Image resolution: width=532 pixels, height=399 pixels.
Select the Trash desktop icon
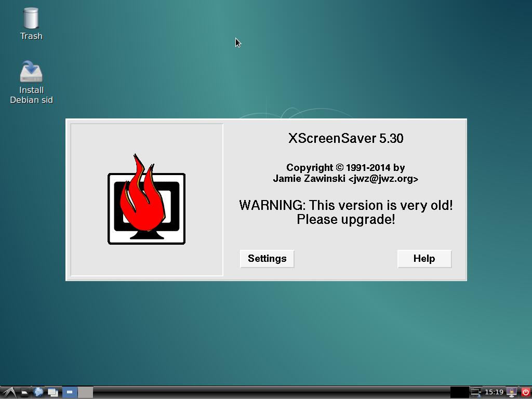[x=31, y=24]
